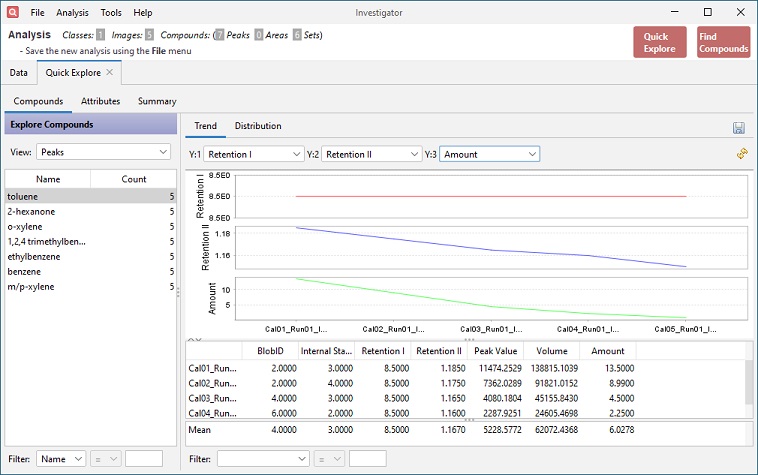Click the green Amount trend line

click(x=491, y=306)
